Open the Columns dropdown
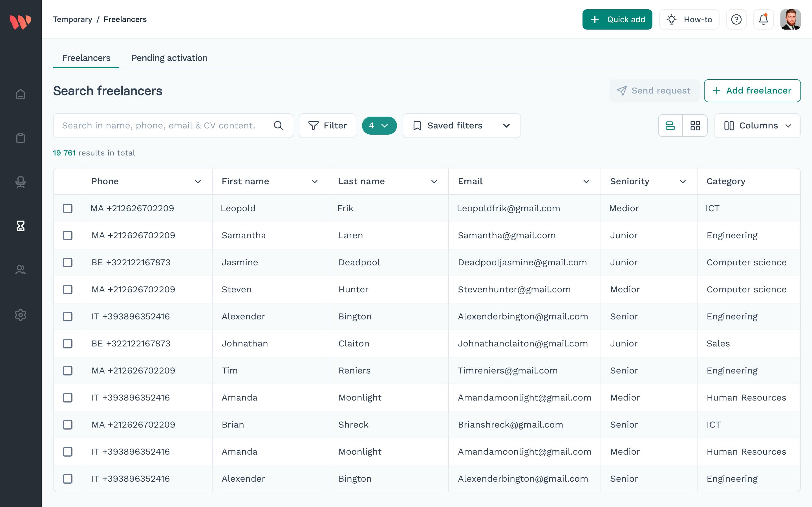812x507 pixels. (757, 126)
